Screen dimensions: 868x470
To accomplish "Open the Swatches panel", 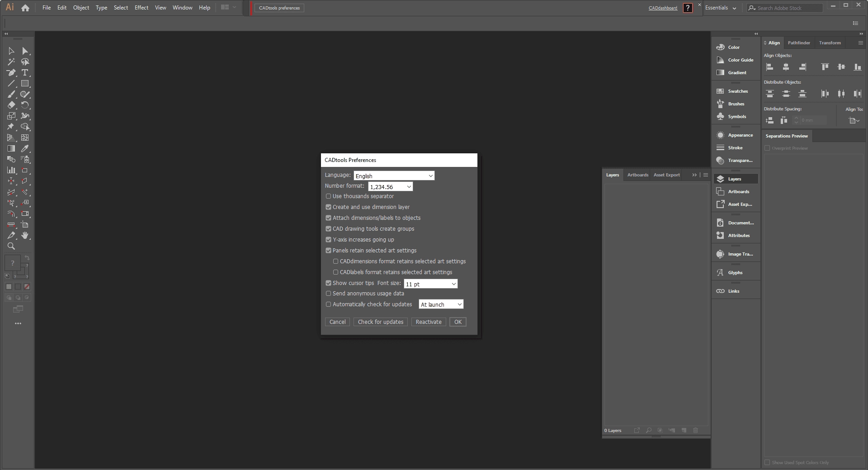I will 736,91.
